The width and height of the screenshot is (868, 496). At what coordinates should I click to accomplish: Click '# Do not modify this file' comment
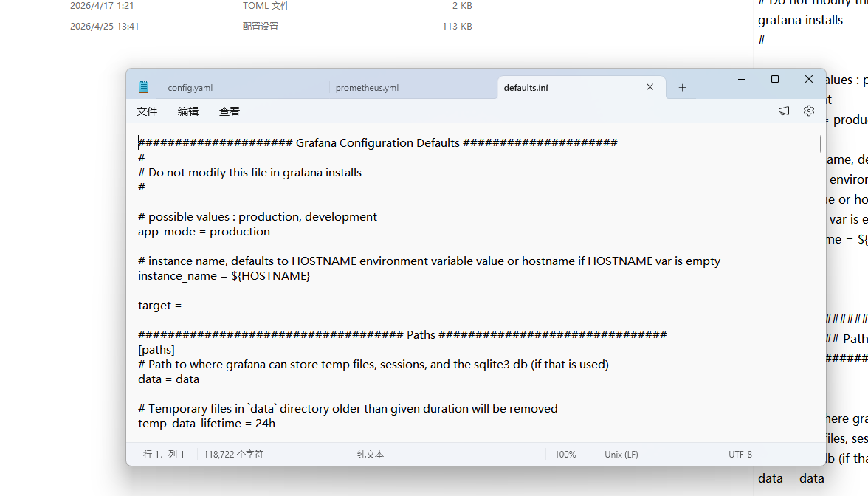click(x=249, y=172)
